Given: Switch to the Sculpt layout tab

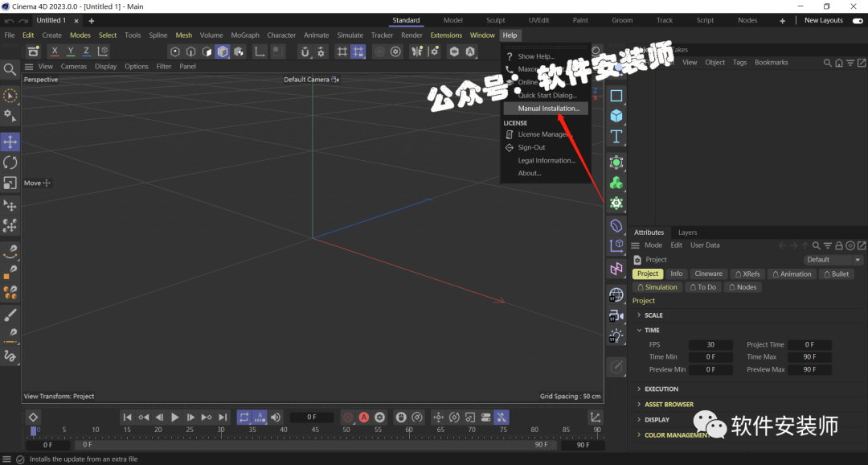Looking at the screenshot, I should [x=495, y=20].
